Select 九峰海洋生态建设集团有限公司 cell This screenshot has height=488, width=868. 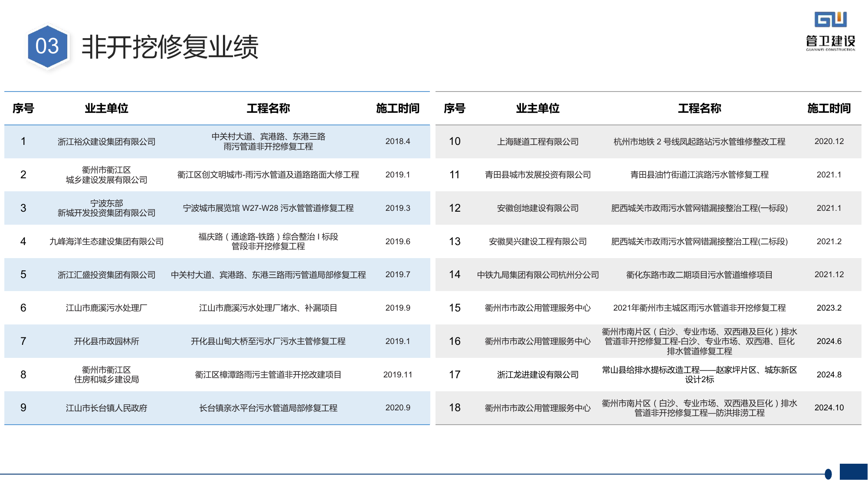(x=107, y=242)
